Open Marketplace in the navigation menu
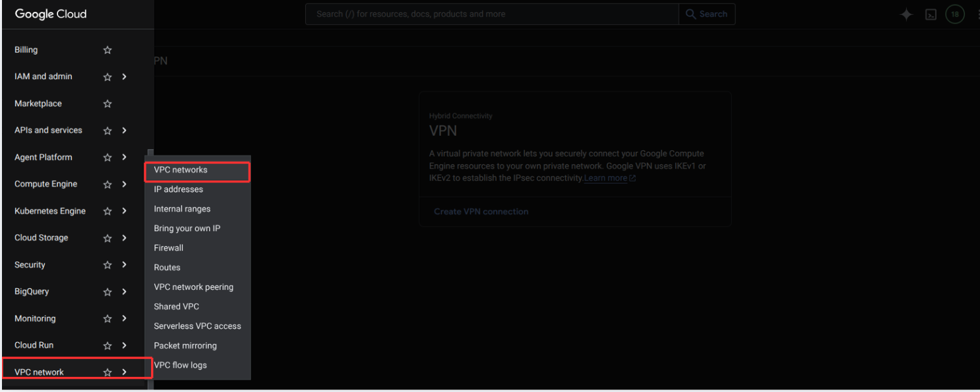The width and height of the screenshot is (980, 392). coord(38,104)
